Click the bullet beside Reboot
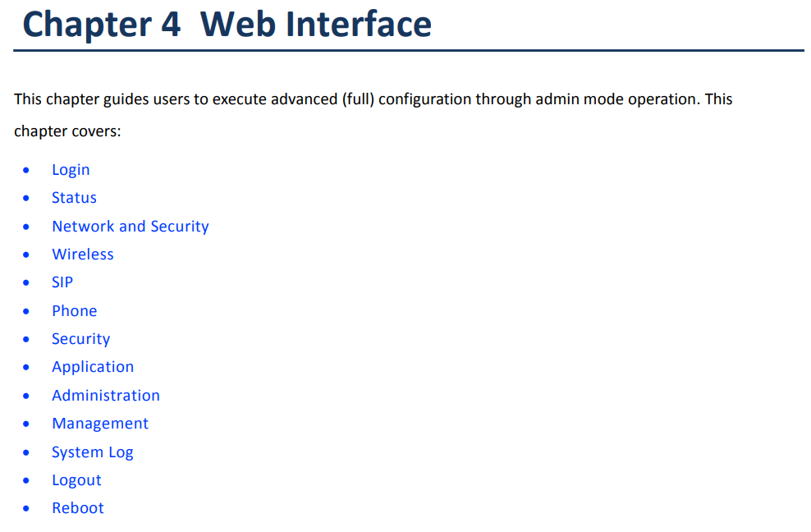The width and height of the screenshot is (811, 532). (26, 508)
